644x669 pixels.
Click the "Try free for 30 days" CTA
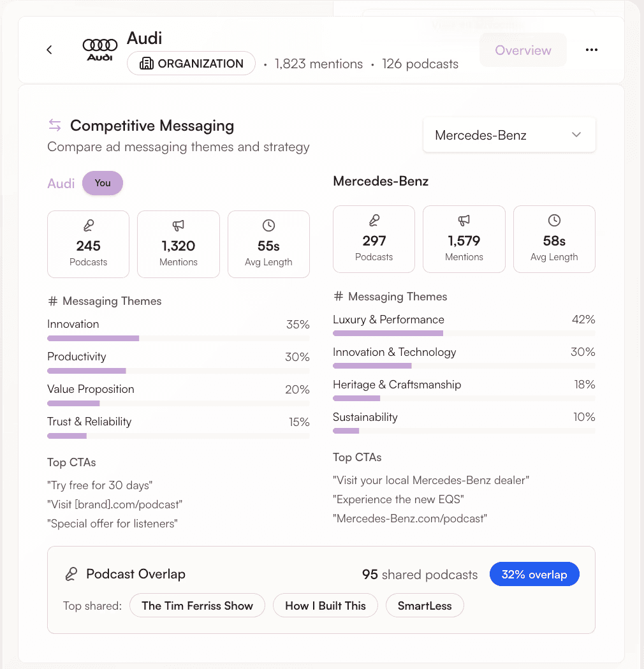click(100, 485)
